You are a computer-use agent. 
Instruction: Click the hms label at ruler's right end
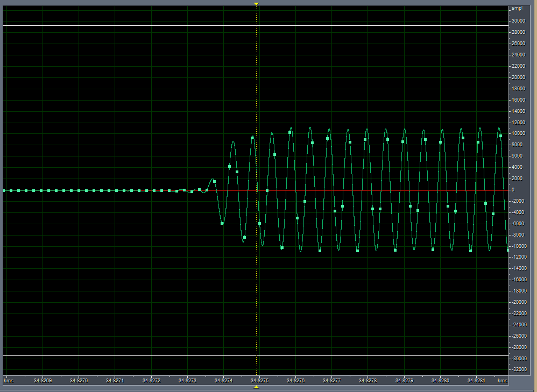pyautogui.click(x=503, y=380)
